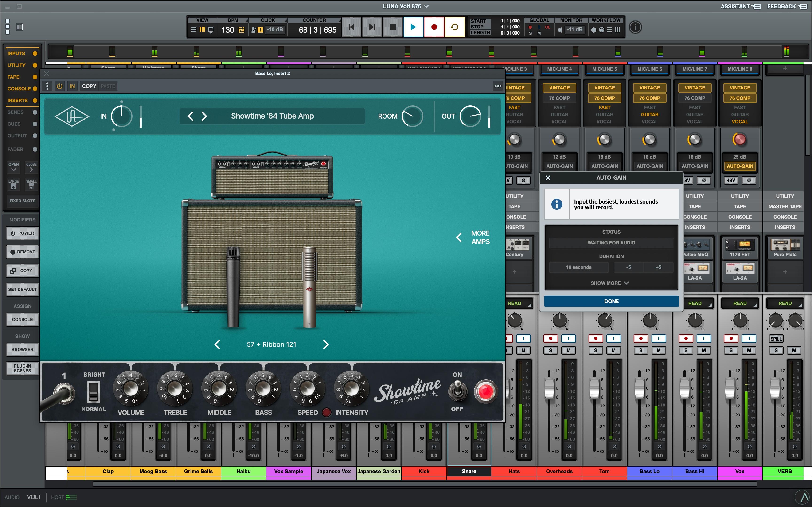Click the Snare track name label
This screenshot has height=507, width=812.
[469, 471]
